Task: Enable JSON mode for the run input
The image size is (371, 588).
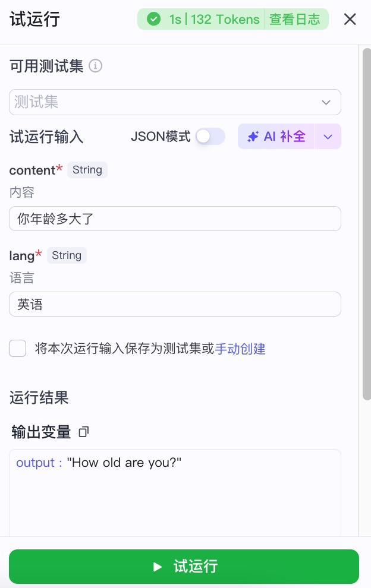Action: pos(210,136)
